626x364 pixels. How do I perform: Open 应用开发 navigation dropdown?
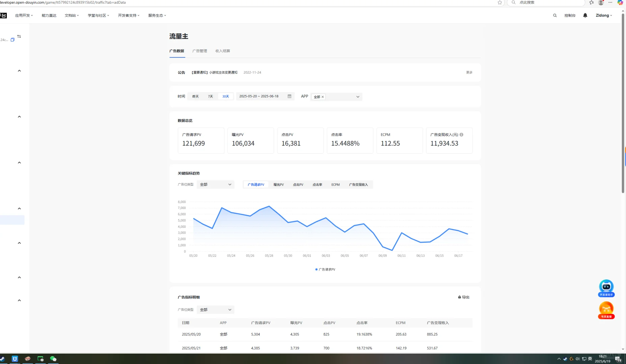24,16
